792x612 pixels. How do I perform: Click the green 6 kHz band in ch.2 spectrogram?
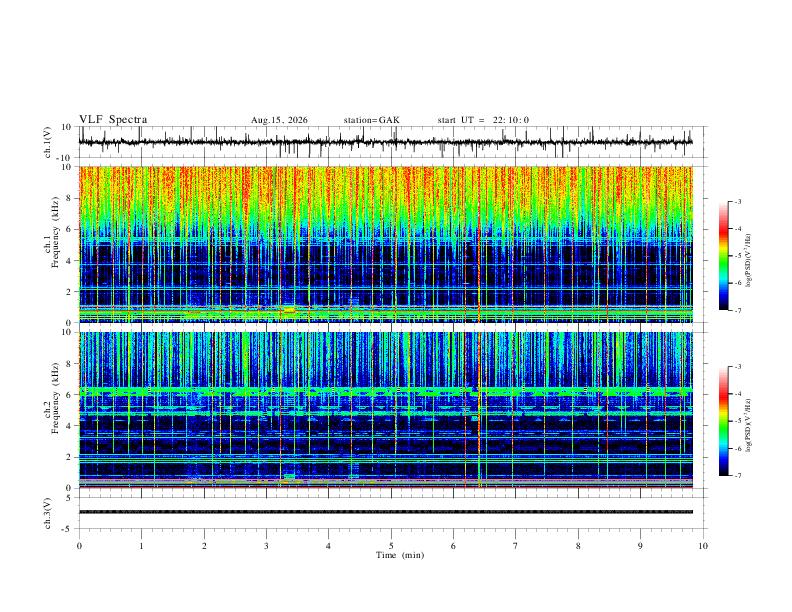[x=386, y=391]
